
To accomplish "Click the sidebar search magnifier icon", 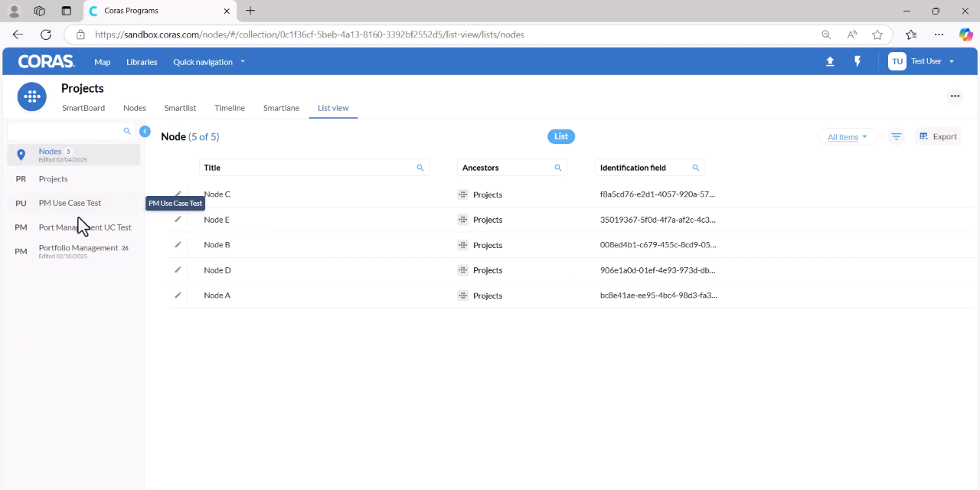I will pyautogui.click(x=127, y=131).
